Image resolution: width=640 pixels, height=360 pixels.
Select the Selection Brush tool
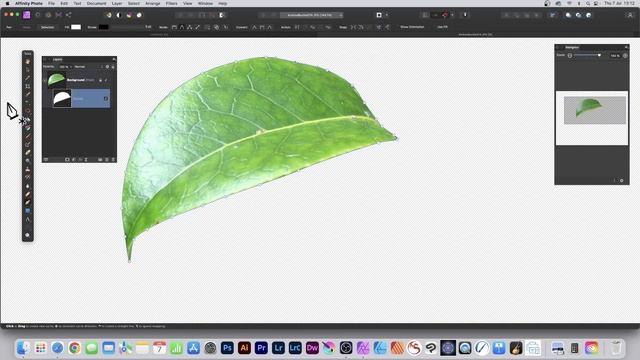pyautogui.click(x=28, y=94)
